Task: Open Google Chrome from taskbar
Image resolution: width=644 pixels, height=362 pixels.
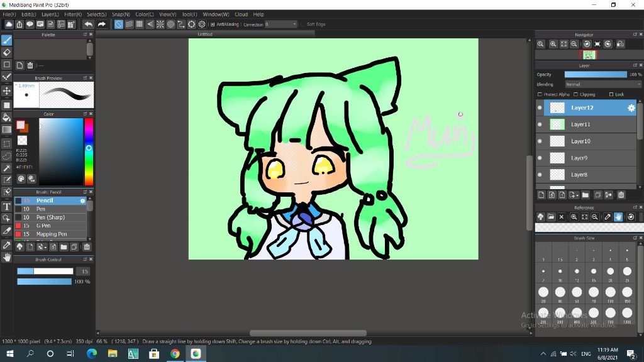Action: tap(175, 353)
